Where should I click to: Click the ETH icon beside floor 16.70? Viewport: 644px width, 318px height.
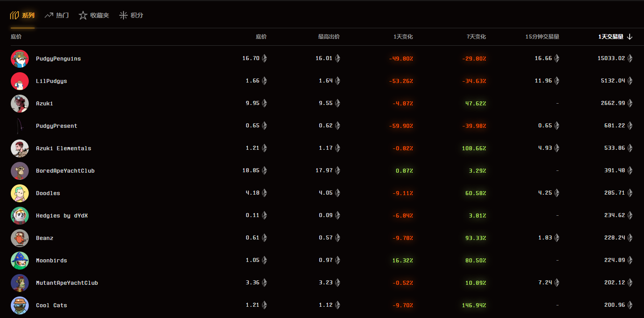click(264, 58)
